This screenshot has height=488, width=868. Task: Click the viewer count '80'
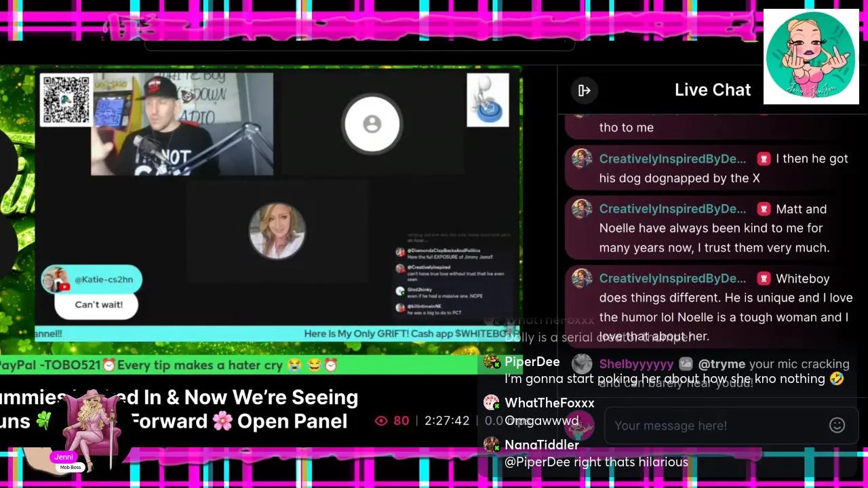coord(401,421)
